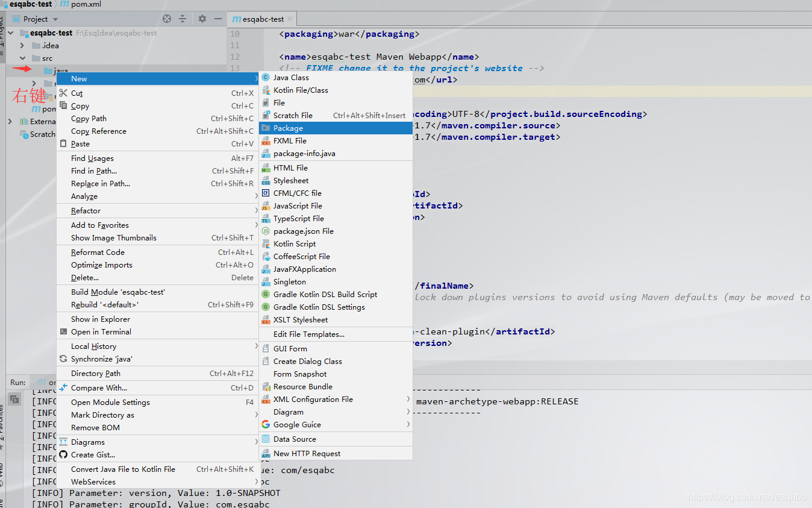
Task: Expand the .idea folder
Action: pos(22,46)
